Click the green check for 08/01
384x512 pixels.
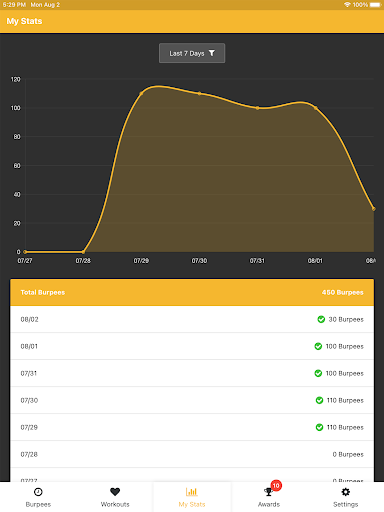318,346
